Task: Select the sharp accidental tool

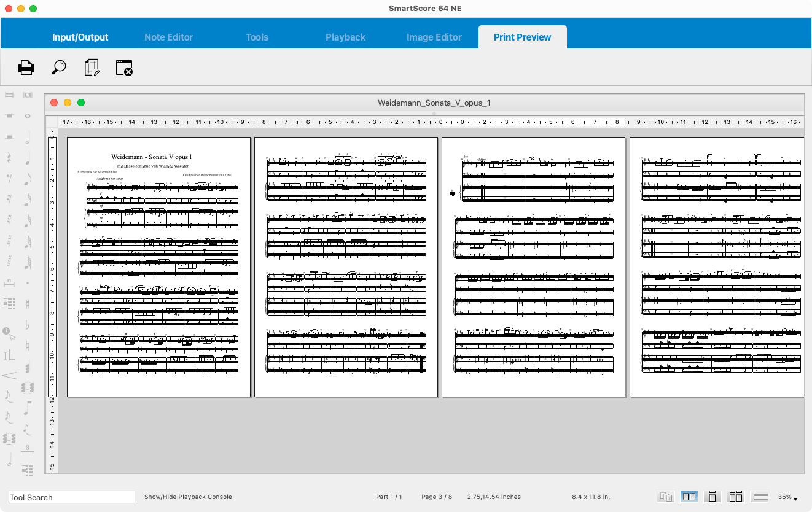Action: [x=28, y=303]
